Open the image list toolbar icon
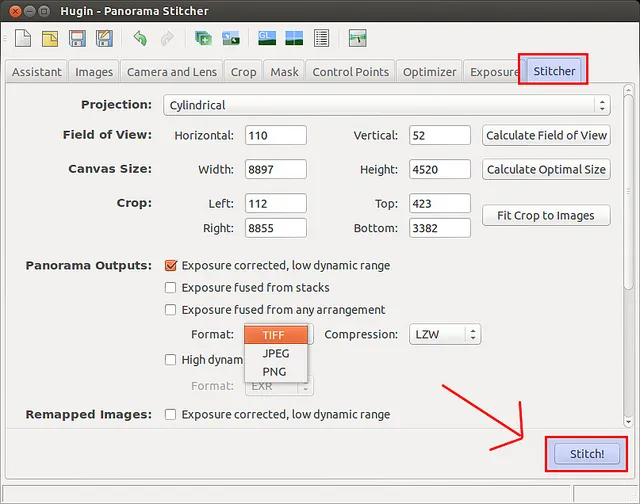 coord(321,39)
